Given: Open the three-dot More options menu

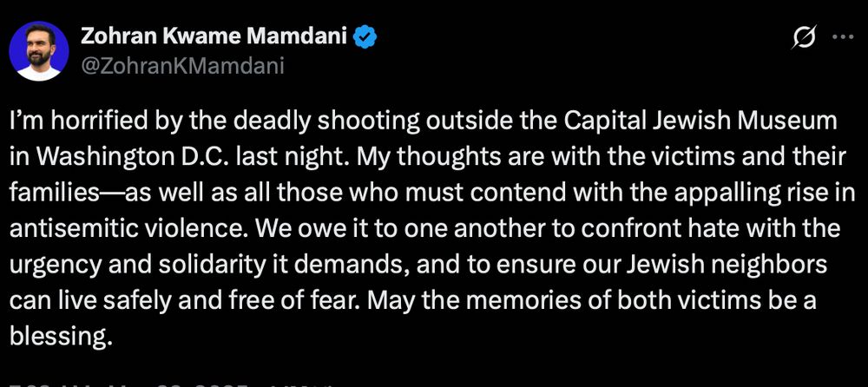Looking at the screenshot, I should [844, 37].
